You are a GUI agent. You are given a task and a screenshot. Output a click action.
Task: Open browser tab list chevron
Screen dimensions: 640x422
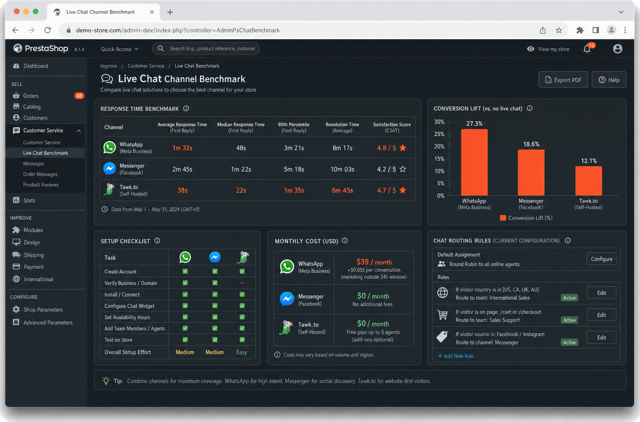click(621, 12)
